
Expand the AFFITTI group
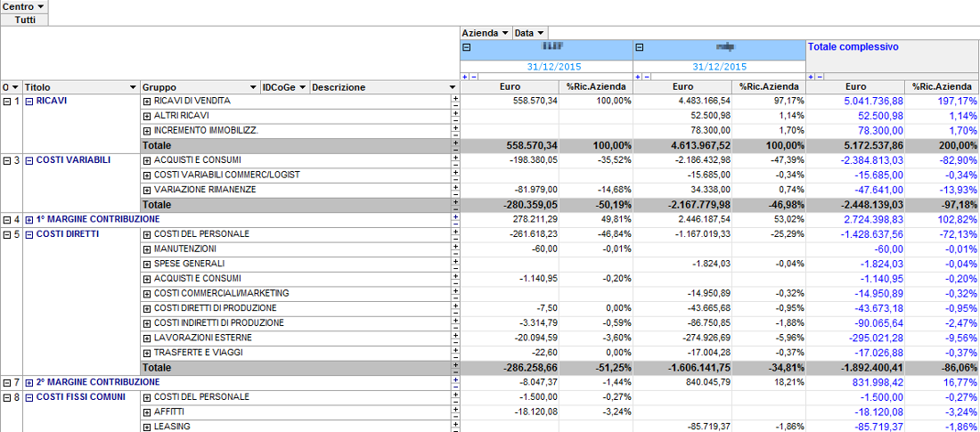point(148,412)
